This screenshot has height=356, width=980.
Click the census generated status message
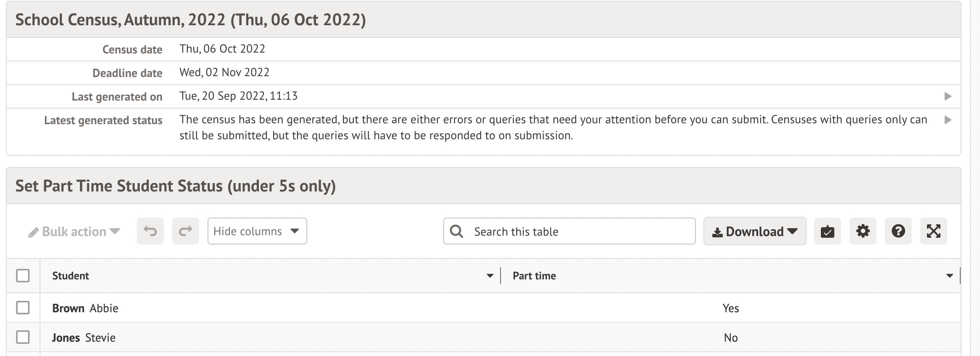553,128
